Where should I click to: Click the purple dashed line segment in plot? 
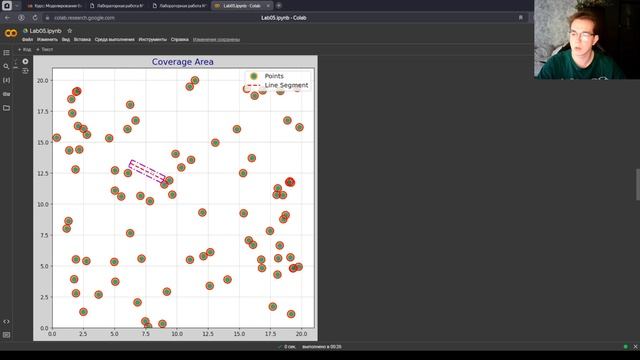coord(147,171)
